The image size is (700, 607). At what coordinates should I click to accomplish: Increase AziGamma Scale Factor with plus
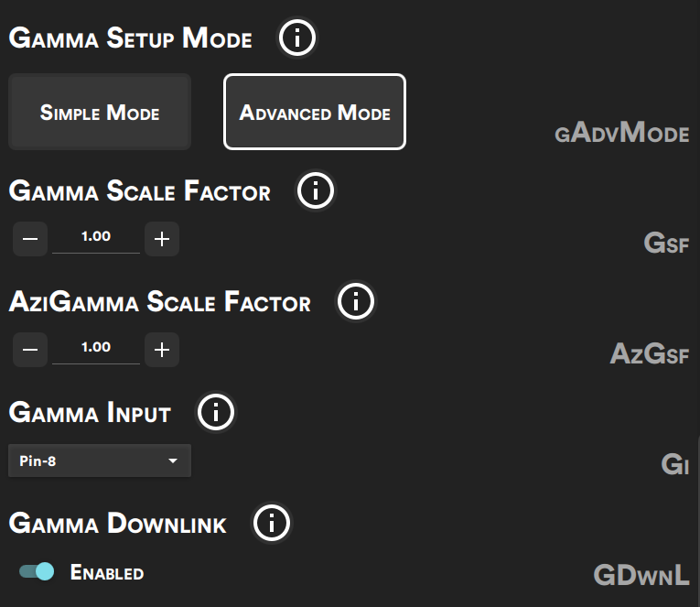point(162,350)
